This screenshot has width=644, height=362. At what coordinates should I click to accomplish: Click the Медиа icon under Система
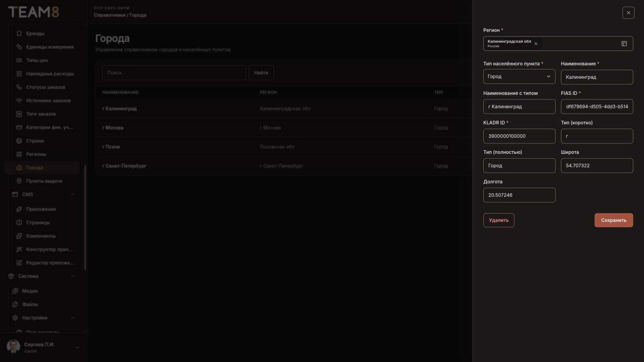pos(15,291)
